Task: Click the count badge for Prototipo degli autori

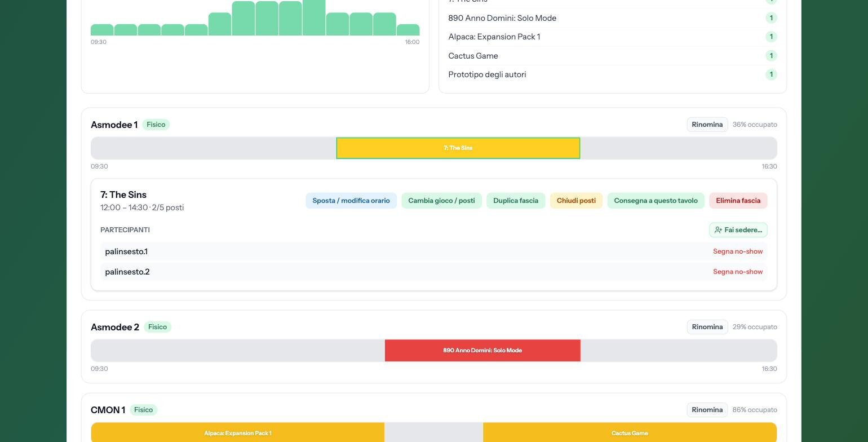Action: tap(771, 74)
